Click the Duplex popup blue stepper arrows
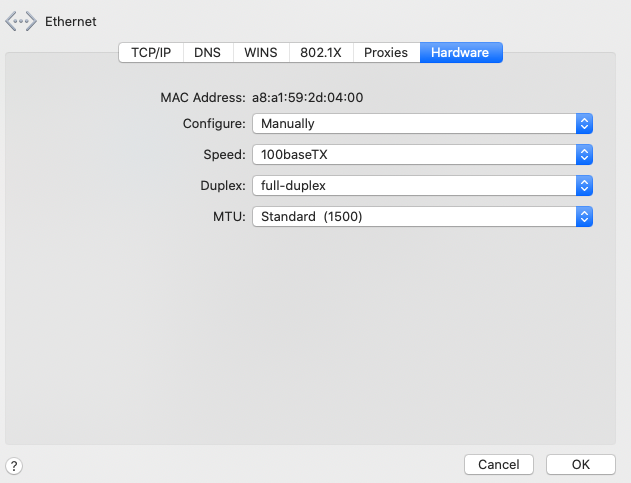Screen dimensions: 631x483 584,186
